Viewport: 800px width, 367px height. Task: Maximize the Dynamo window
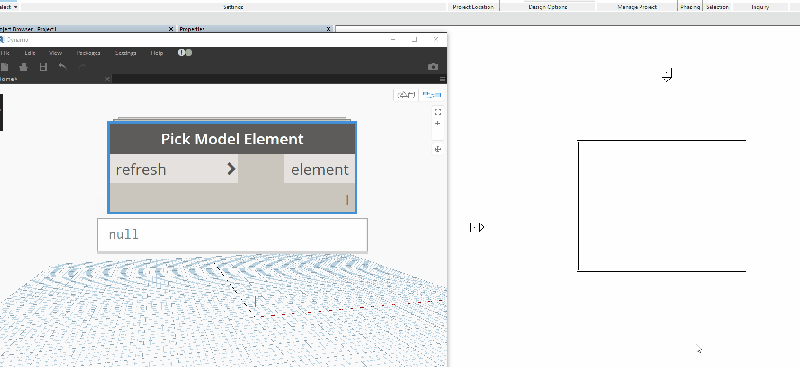point(414,39)
